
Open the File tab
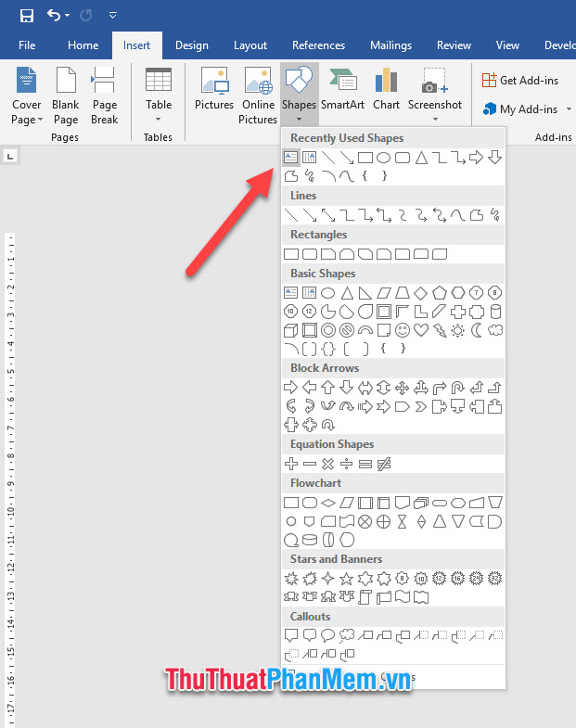click(27, 45)
